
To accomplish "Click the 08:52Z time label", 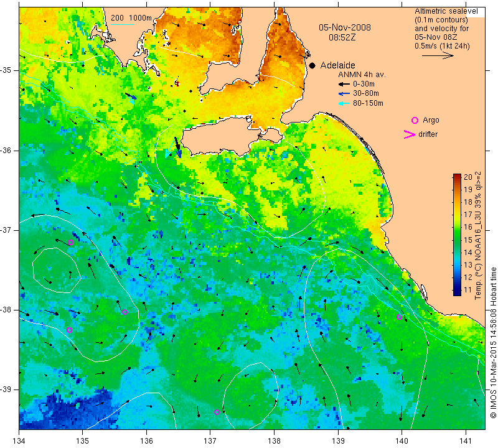I will (342, 37).
